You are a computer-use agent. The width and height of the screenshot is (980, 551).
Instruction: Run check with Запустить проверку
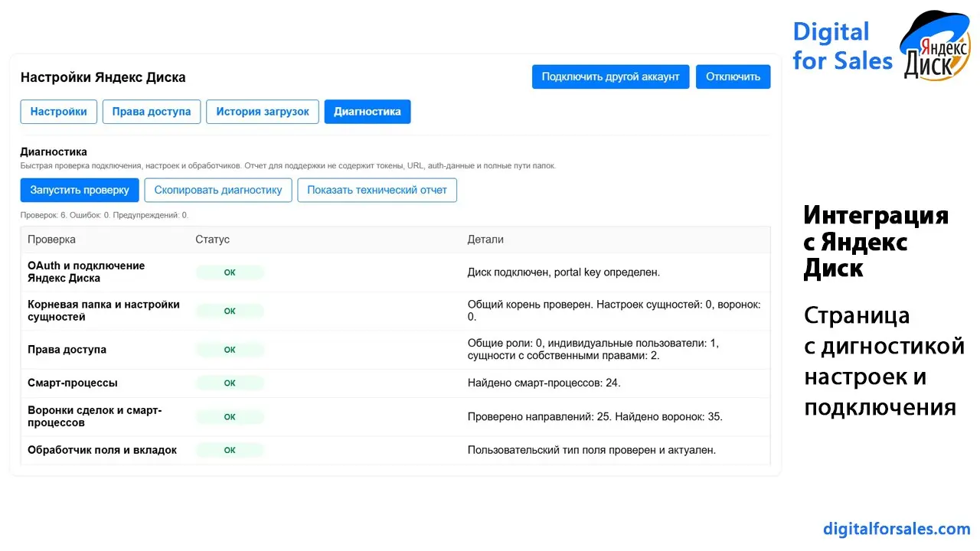coord(80,190)
